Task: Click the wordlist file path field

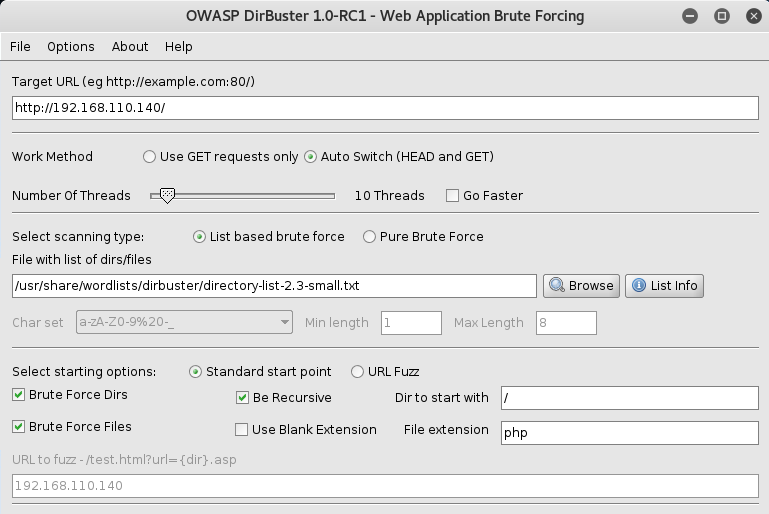Action: click(274, 286)
